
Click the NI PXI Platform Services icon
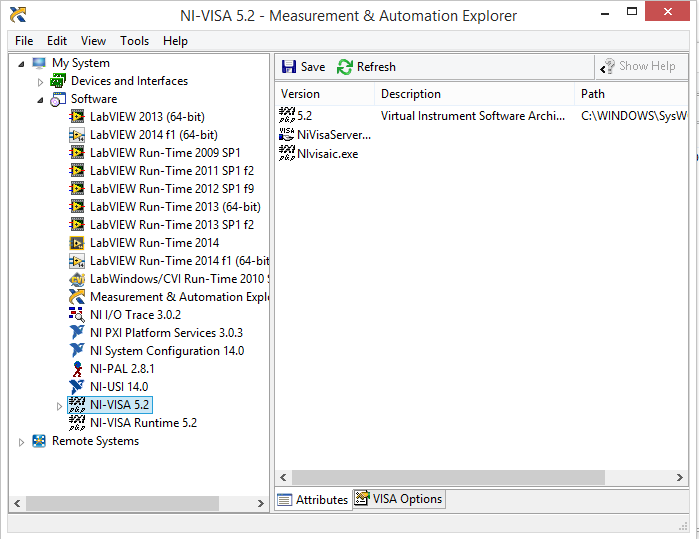(77, 333)
